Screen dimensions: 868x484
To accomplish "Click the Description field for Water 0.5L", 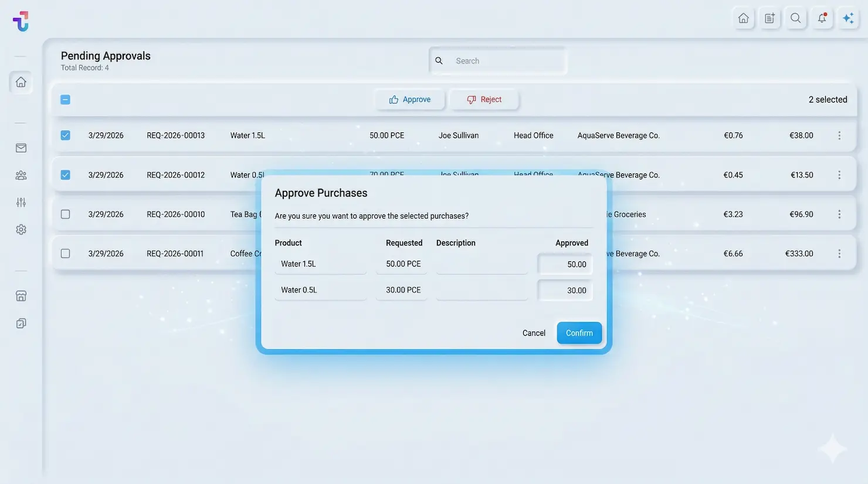I will point(482,290).
